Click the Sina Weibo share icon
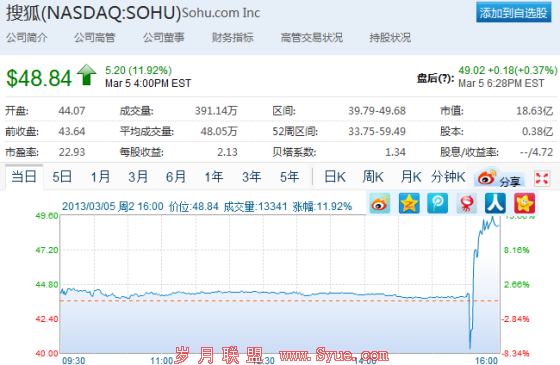This screenshot has height=365, width=560. (x=380, y=203)
